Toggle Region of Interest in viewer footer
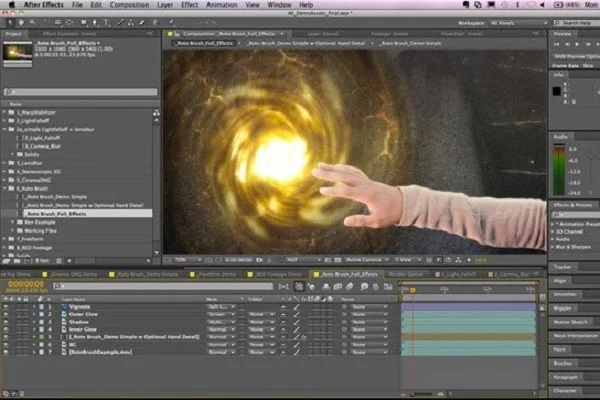Screen dimensions: 600x400 click(x=328, y=260)
